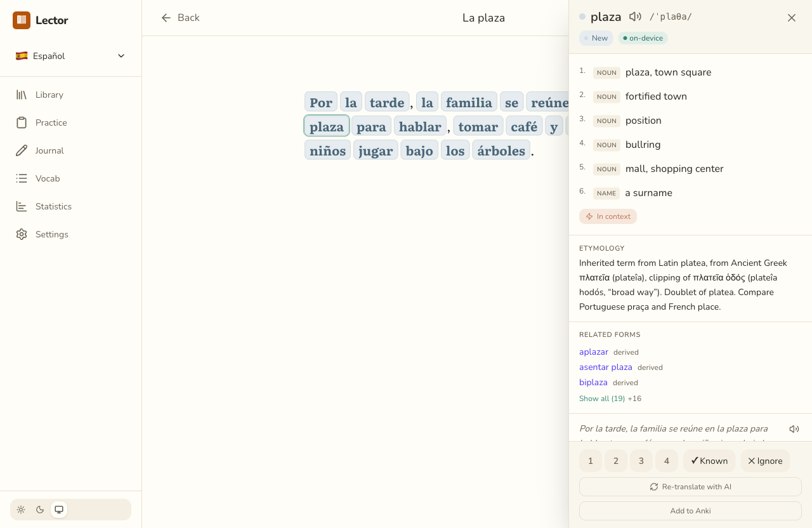
Task: Select the highlighted word 'plaza'
Action: tap(327, 126)
